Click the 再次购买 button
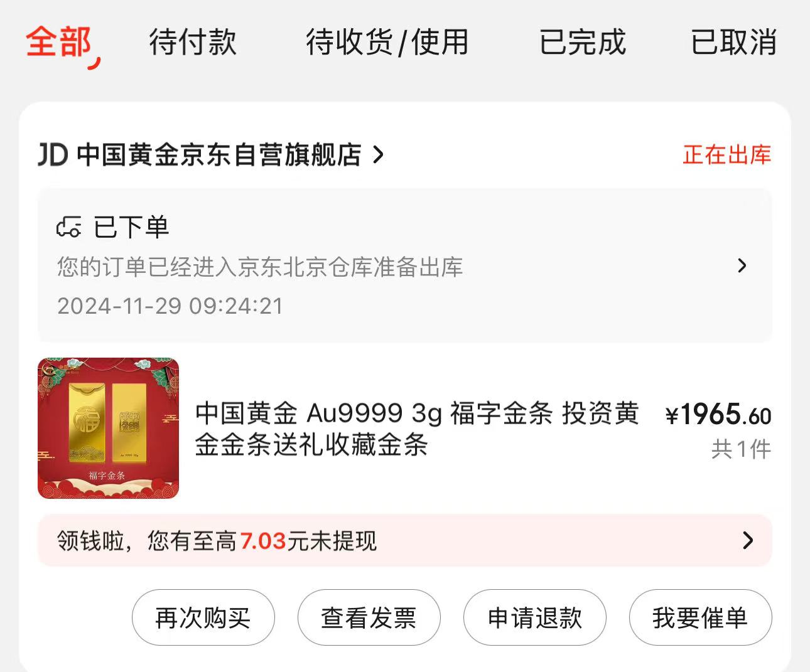The height and width of the screenshot is (672, 810). click(203, 617)
